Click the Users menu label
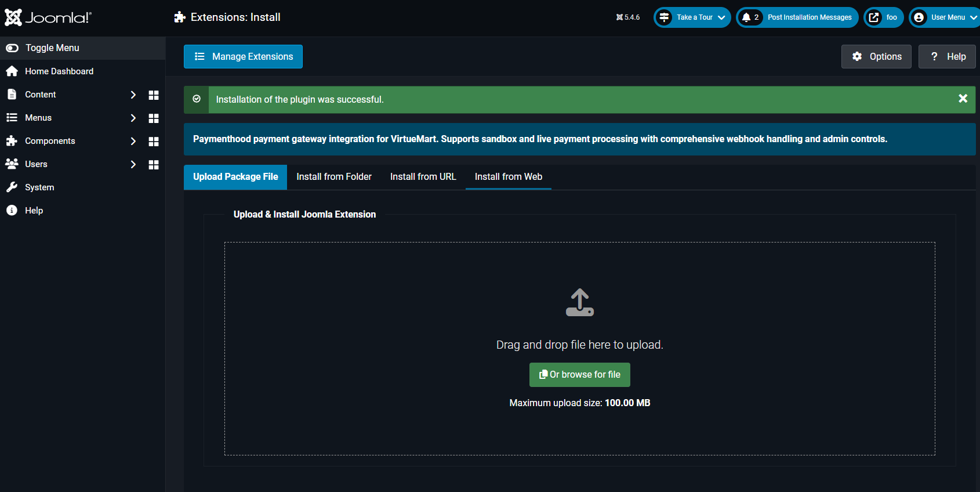This screenshot has height=492, width=980. pyautogui.click(x=36, y=164)
